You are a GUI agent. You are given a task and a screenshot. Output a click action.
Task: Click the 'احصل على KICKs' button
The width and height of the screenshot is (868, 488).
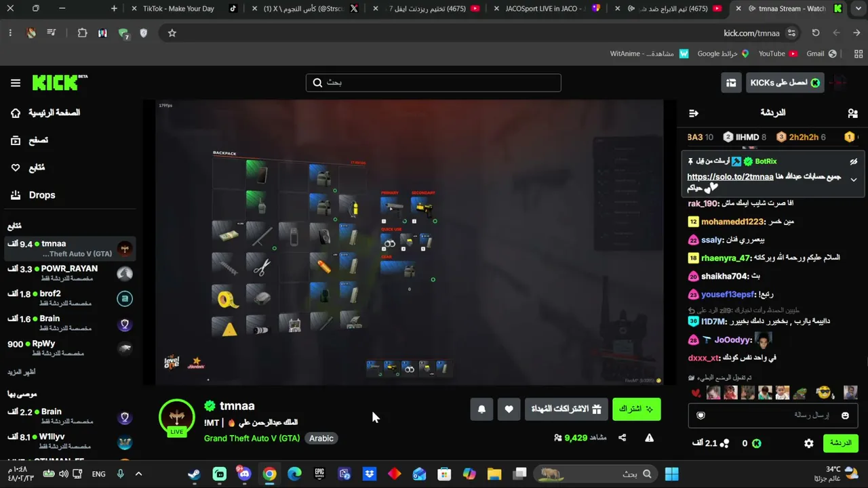(x=785, y=83)
